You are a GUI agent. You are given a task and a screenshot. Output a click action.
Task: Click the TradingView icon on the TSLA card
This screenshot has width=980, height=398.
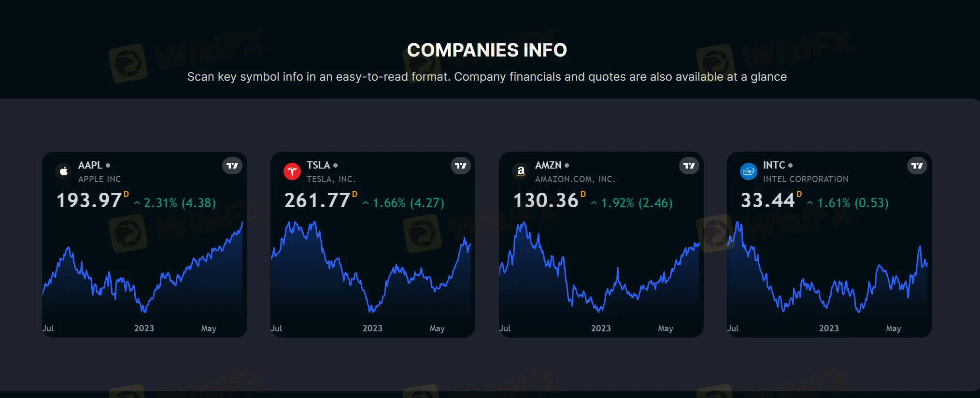461,165
